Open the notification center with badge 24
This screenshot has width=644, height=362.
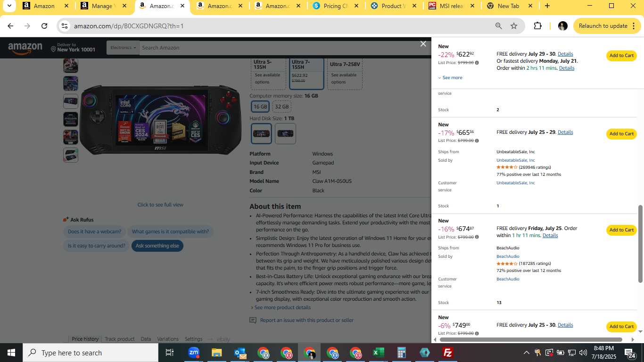point(630,353)
